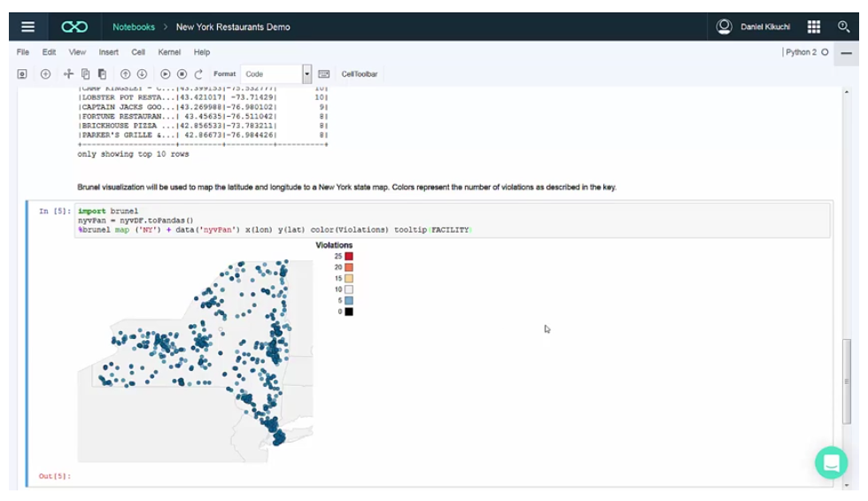Click the scrollbar up arrow
868x501 pixels.
(x=847, y=92)
